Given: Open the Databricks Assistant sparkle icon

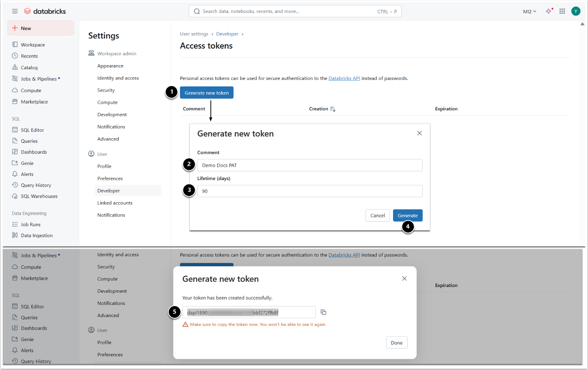Looking at the screenshot, I should tap(549, 11).
